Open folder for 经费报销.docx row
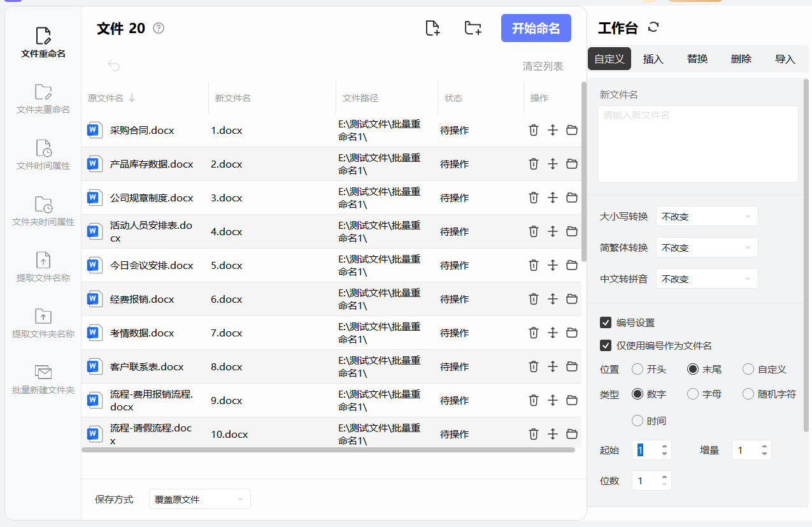 pos(572,299)
